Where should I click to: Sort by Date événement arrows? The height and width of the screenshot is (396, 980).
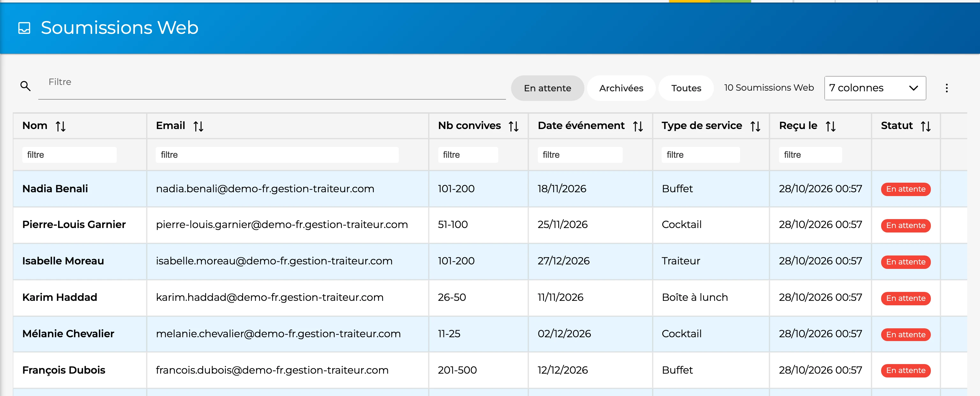click(x=638, y=126)
